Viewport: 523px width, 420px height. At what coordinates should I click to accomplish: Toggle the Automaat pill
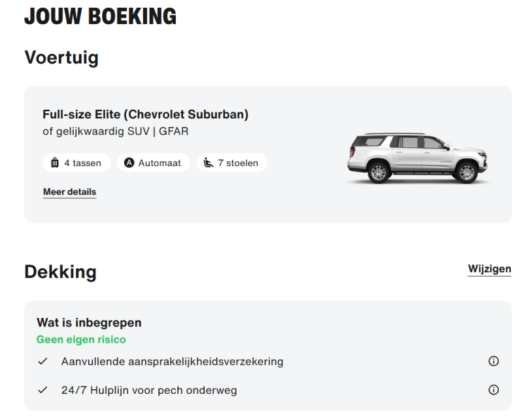click(x=153, y=162)
